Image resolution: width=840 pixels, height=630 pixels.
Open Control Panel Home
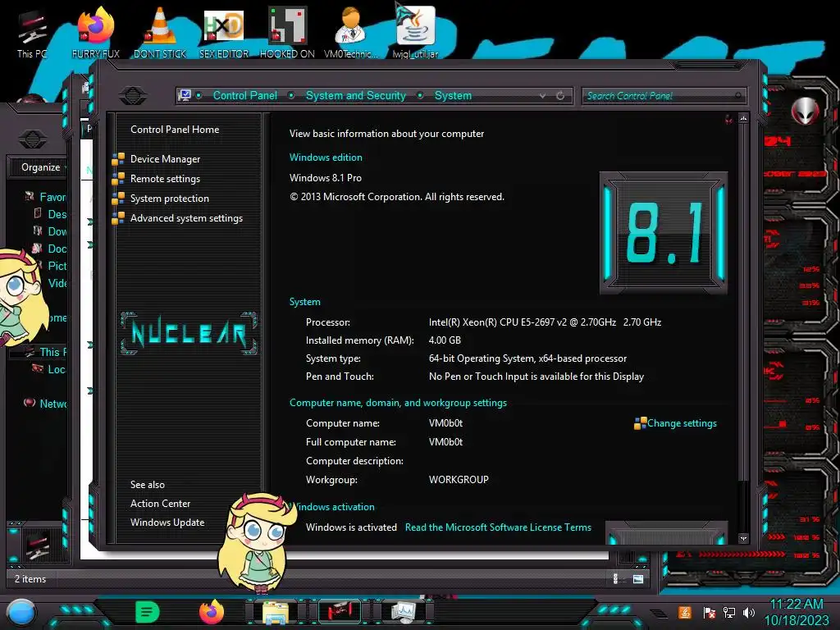pyautogui.click(x=175, y=129)
